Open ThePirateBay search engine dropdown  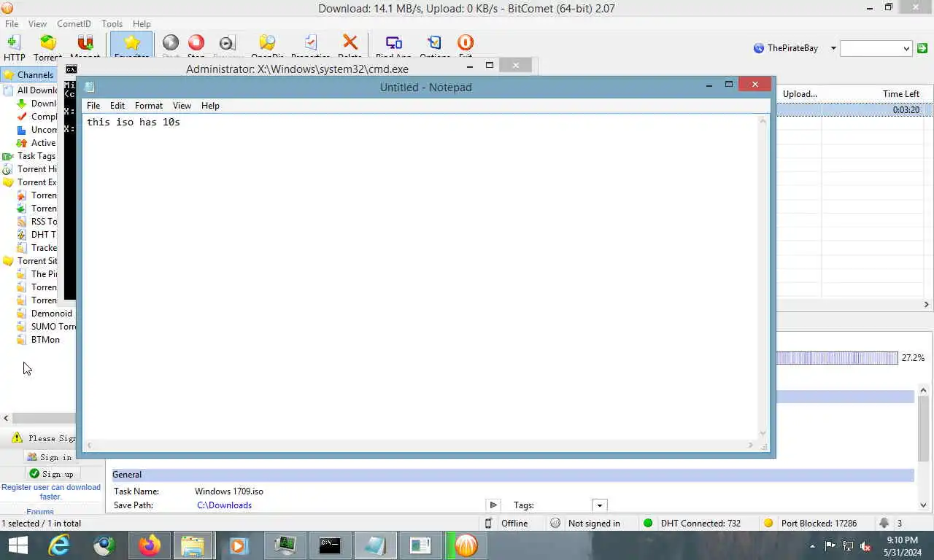pyautogui.click(x=833, y=48)
